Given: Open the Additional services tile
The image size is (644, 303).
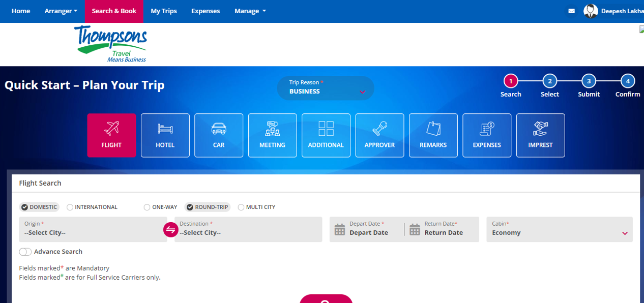Looking at the screenshot, I should tap(326, 135).
